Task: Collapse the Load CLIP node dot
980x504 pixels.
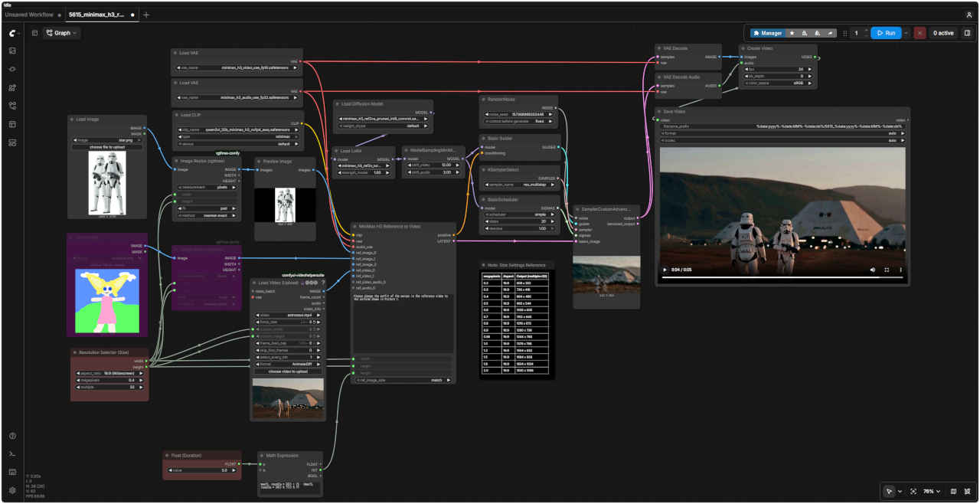Action: (176, 115)
